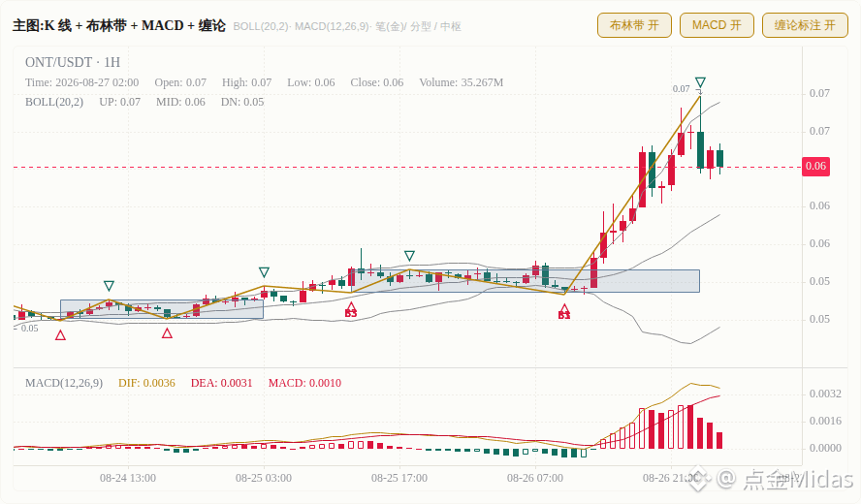Click the red up-triangle beside the 0.05 low label
The width and height of the screenshot is (861, 504).
coord(60,335)
